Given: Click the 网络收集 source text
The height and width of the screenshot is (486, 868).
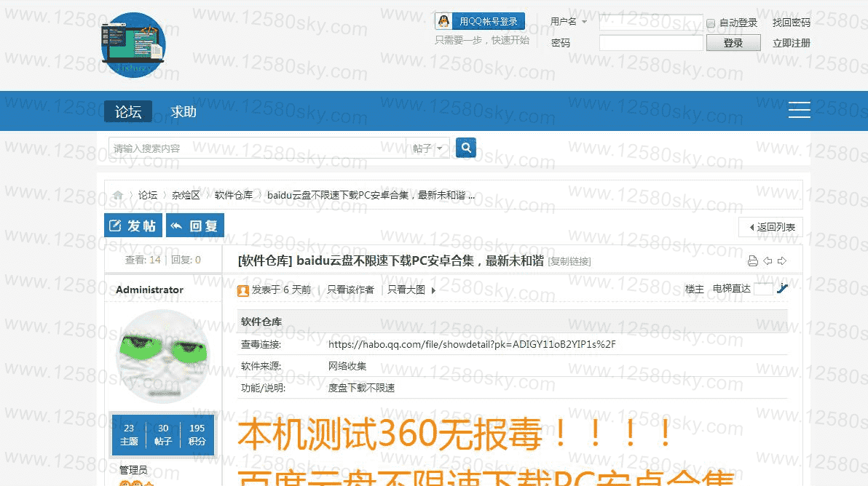Looking at the screenshot, I should [347, 366].
